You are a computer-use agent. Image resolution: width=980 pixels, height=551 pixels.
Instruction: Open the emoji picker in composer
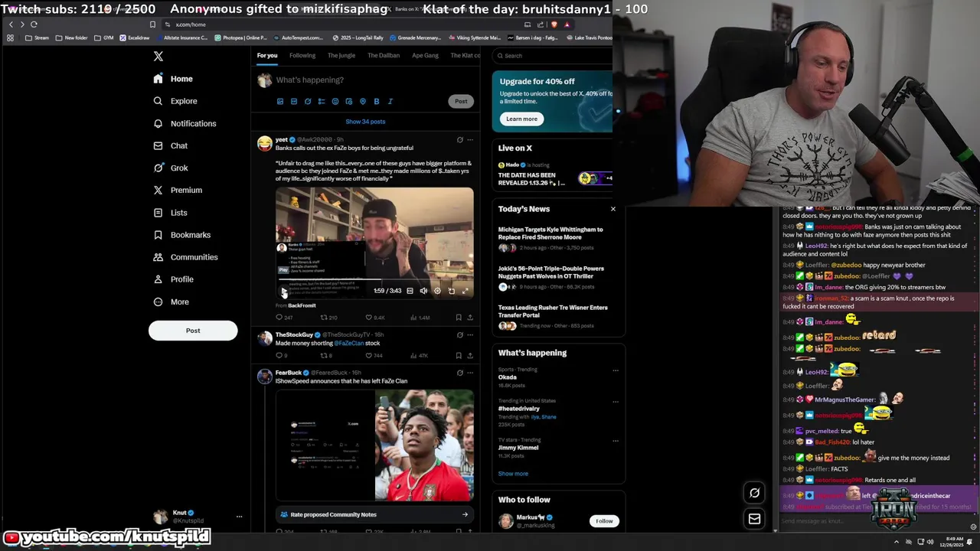335,101
